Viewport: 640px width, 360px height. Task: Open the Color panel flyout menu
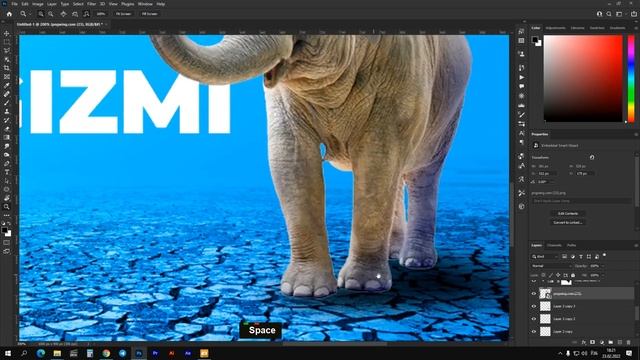pyautogui.click(x=636, y=28)
